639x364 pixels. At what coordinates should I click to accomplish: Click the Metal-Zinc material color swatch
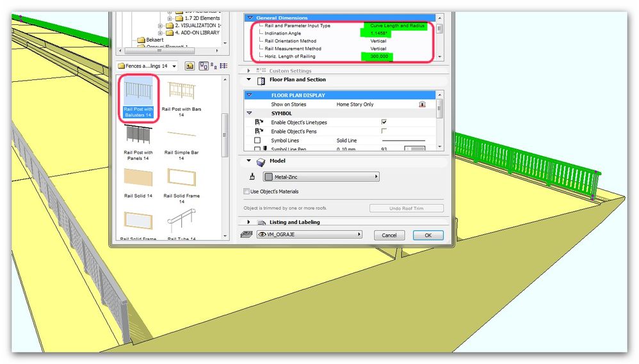click(x=268, y=177)
